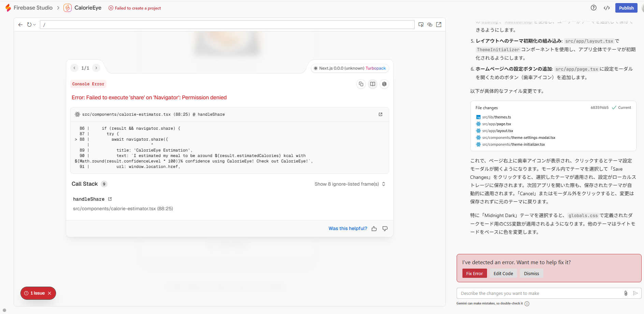Copy preview link icon
The image size is (644, 314).
[430, 25]
